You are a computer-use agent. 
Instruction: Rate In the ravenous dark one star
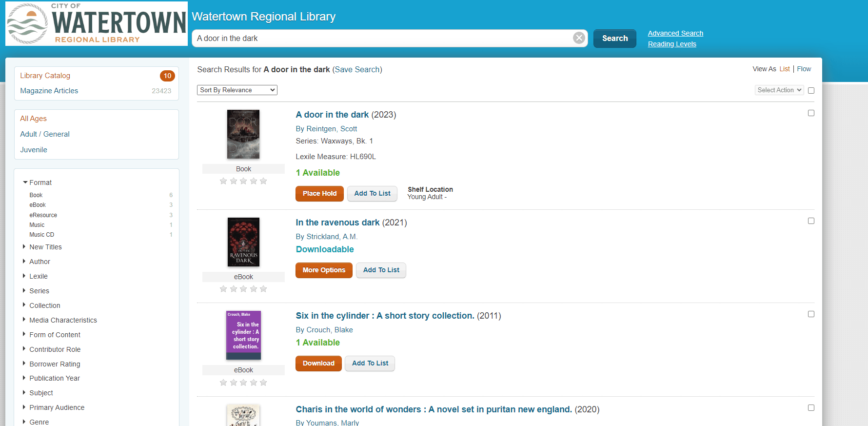tap(223, 289)
